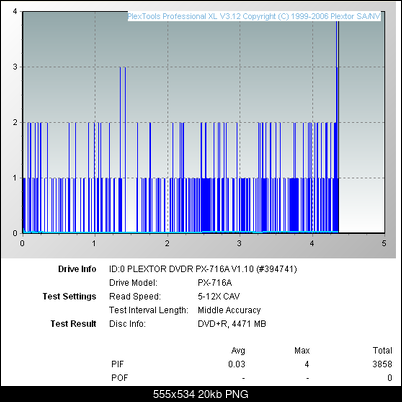Select the Avg column header
Viewport: 402px width, 402px height.
point(238,351)
